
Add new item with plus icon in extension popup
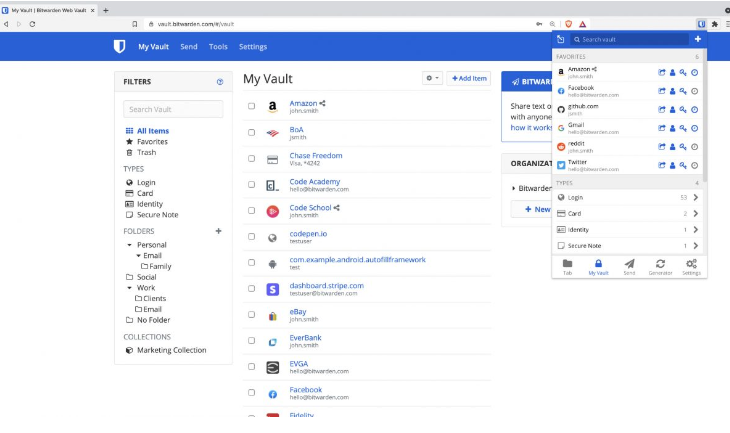697,39
